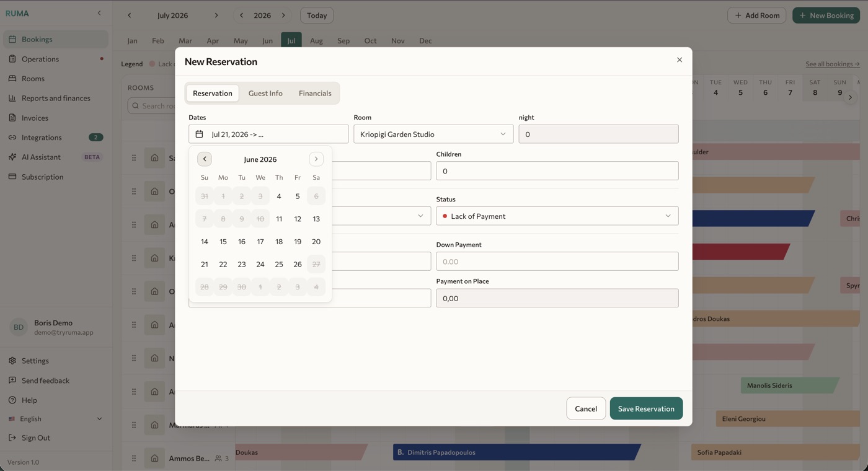868x471 pixels.
Task: Open Bookings in the sidebar
Action: (56, 39)
